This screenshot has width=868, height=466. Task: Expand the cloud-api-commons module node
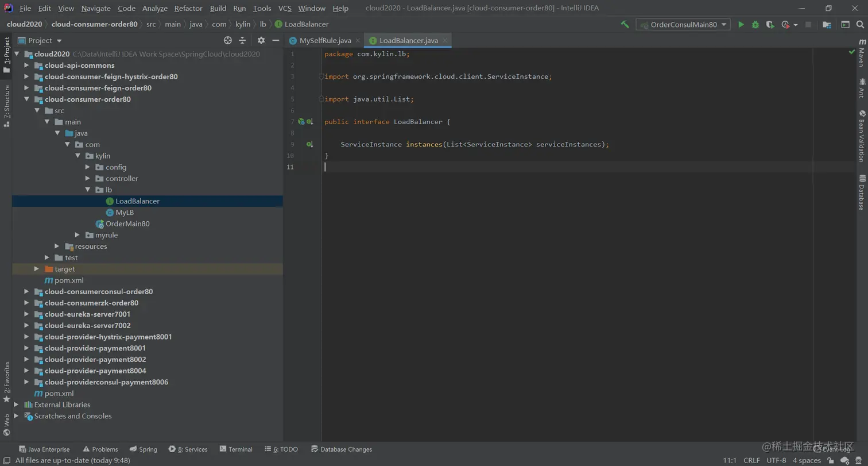(x=26, y=66)
